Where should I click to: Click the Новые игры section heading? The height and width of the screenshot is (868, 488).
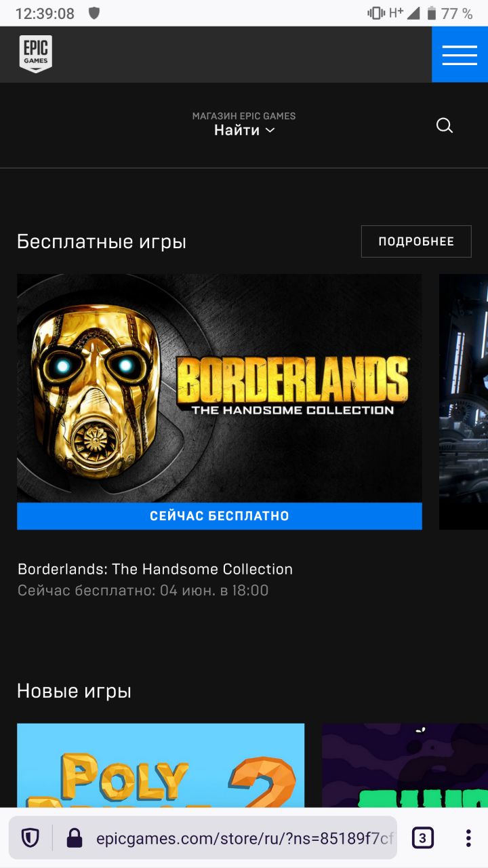tap(74, 691)
